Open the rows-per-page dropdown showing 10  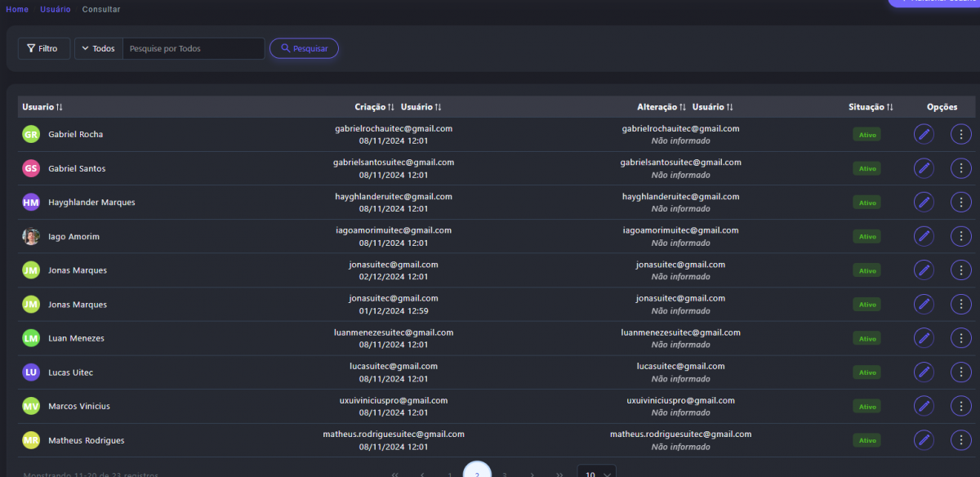[x=597, y=474]
